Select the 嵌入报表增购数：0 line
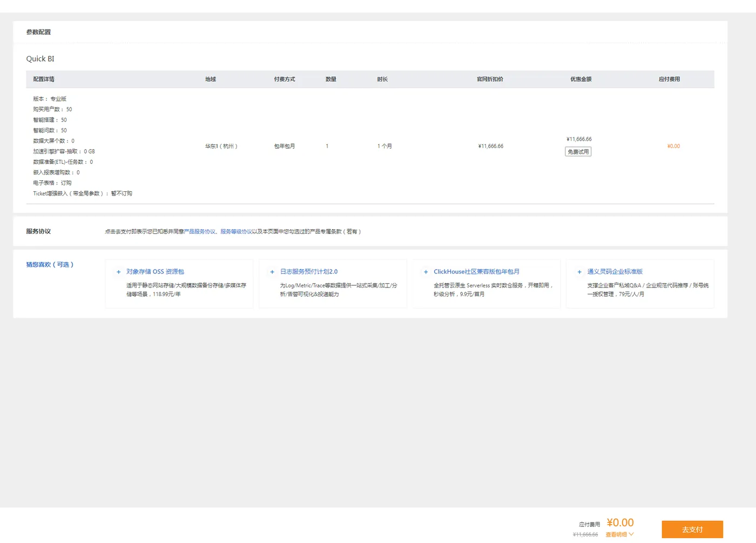 tap(56, 173)
